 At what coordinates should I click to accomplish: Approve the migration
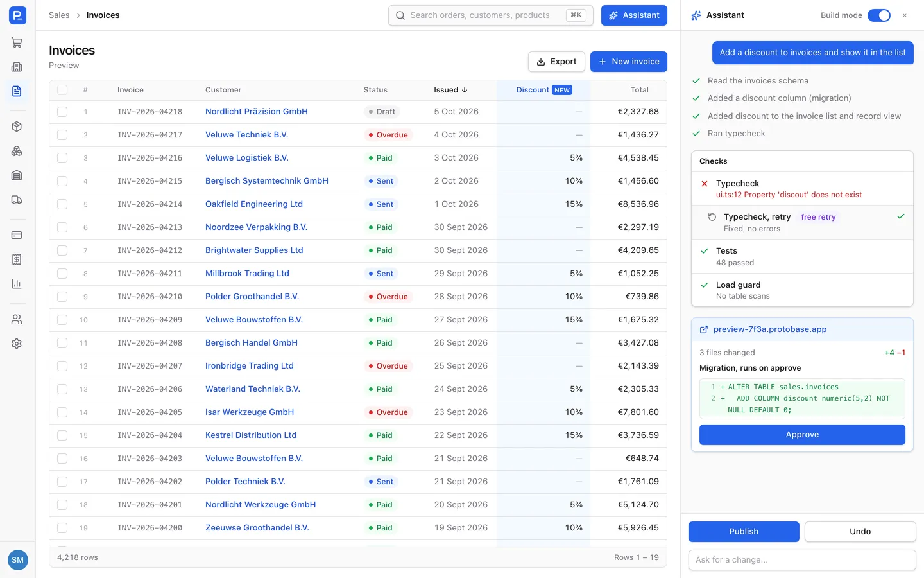[x=802, y=435]
